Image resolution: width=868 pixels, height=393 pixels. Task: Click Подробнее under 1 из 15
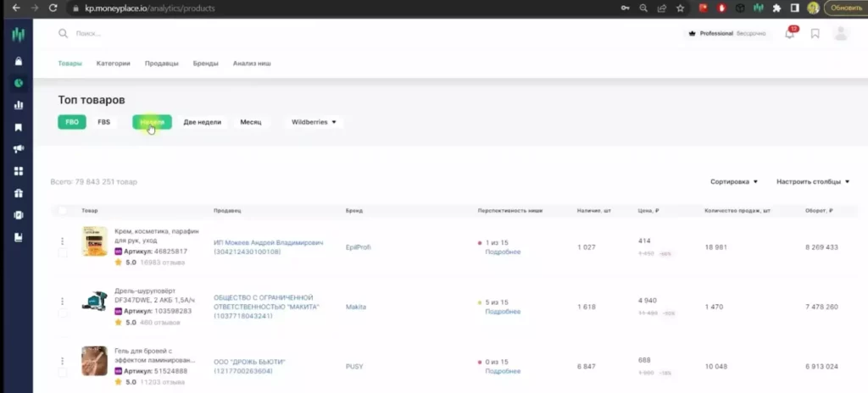click(504, 252)
